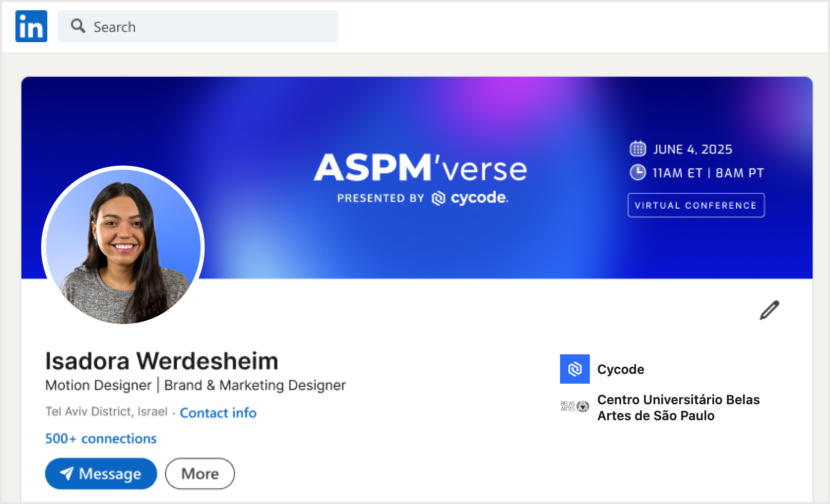Click the Virtual Conference badge on banner
830x504 pixels.
pos(696,205)
